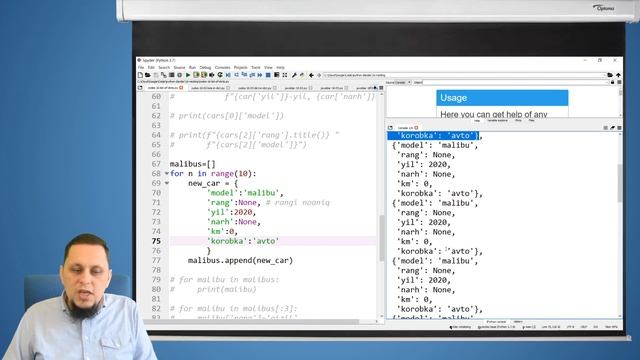This screenshot has width=640, height=360.
Task: Switch to the second editor file tab
Action: [209, 88]
